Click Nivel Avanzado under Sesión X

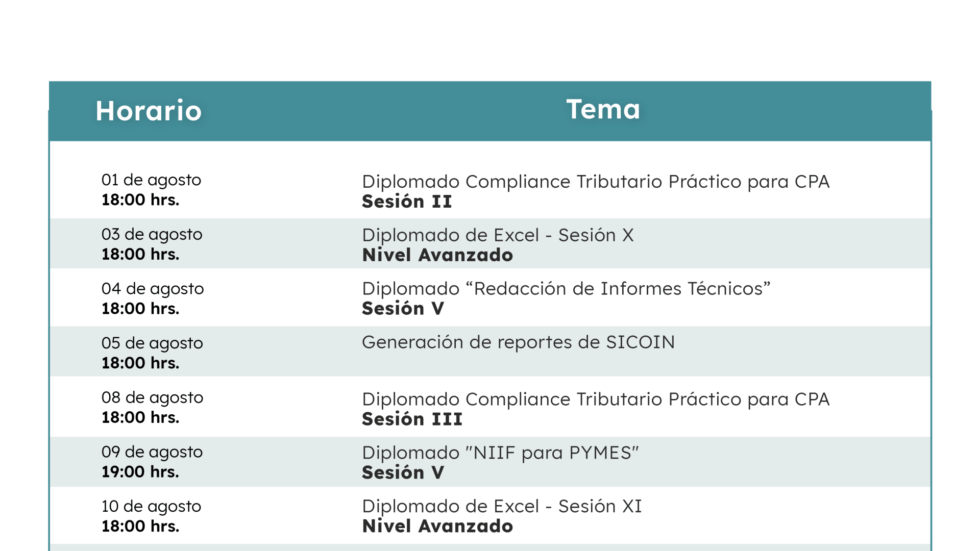pyautogui.click(x=437, y=255)
